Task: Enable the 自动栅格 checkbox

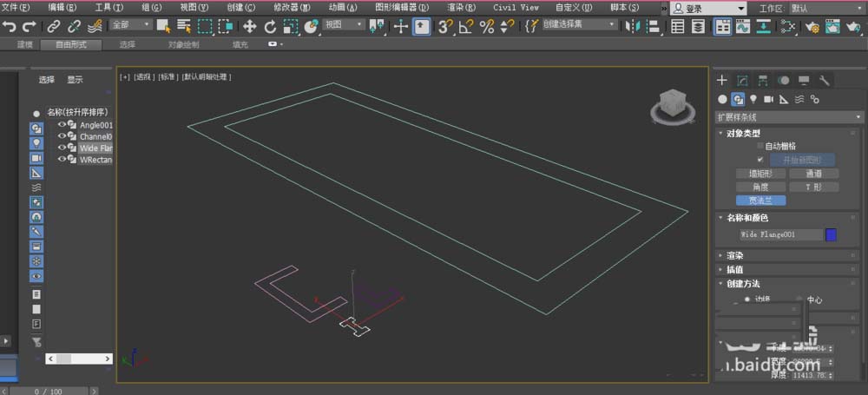Action: pyautogui.click(x=760, y=146)
